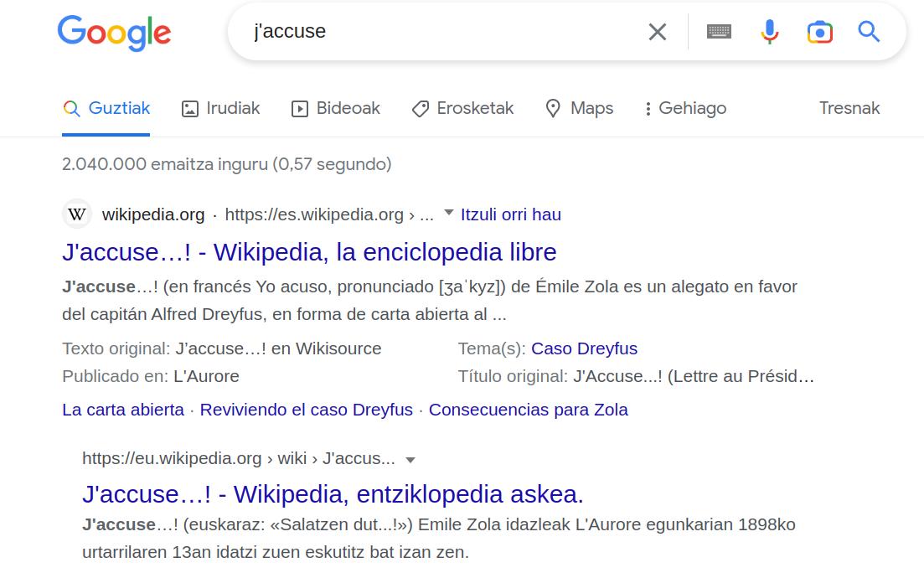This screenshot has height=578, width=924.
Task: Open the Bideoak videos tab
Action: (x=335, y=108)
